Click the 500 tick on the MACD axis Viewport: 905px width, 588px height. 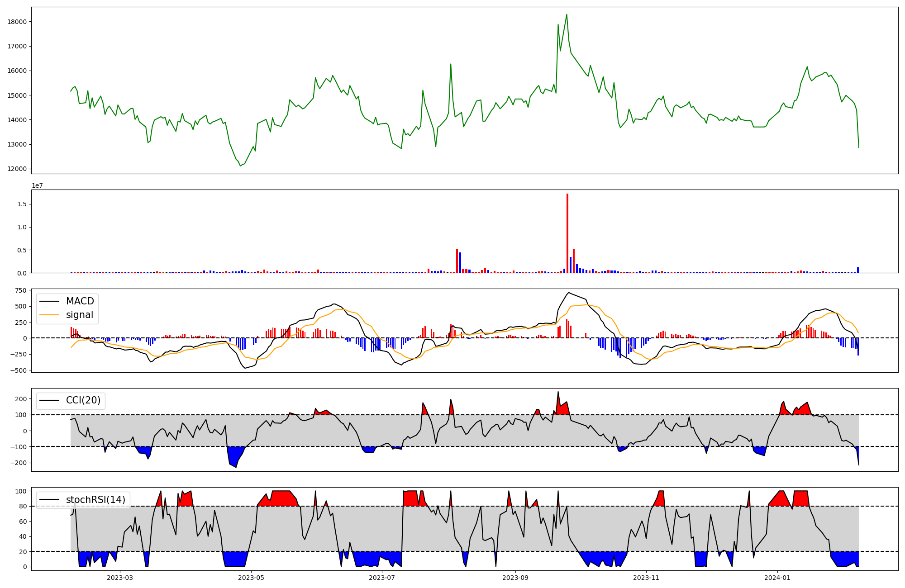coord(21,306)
